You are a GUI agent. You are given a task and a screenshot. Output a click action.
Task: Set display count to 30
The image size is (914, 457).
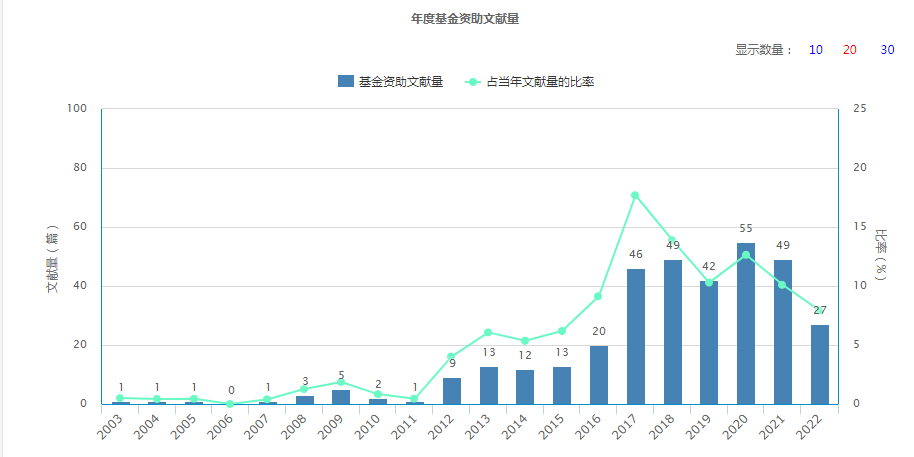887,50
